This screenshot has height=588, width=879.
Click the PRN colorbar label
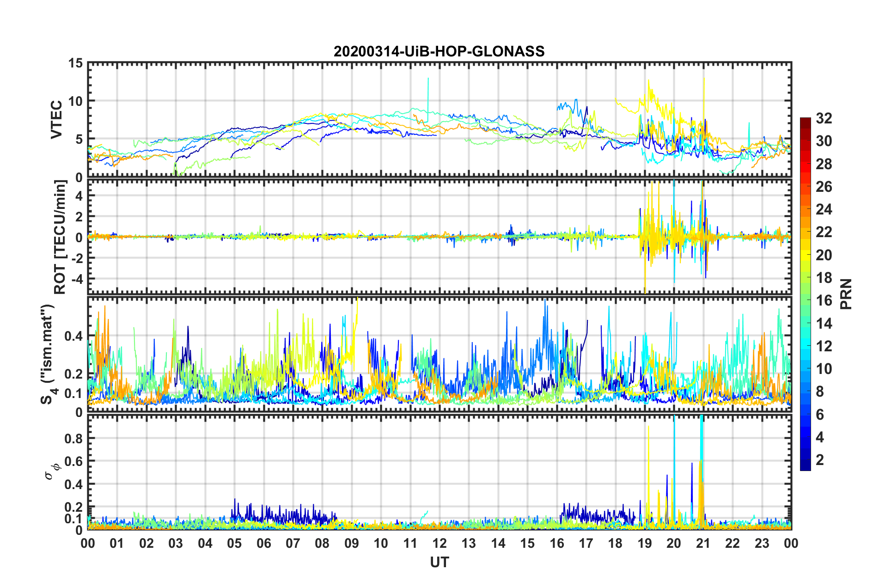(x=846, y=294)
